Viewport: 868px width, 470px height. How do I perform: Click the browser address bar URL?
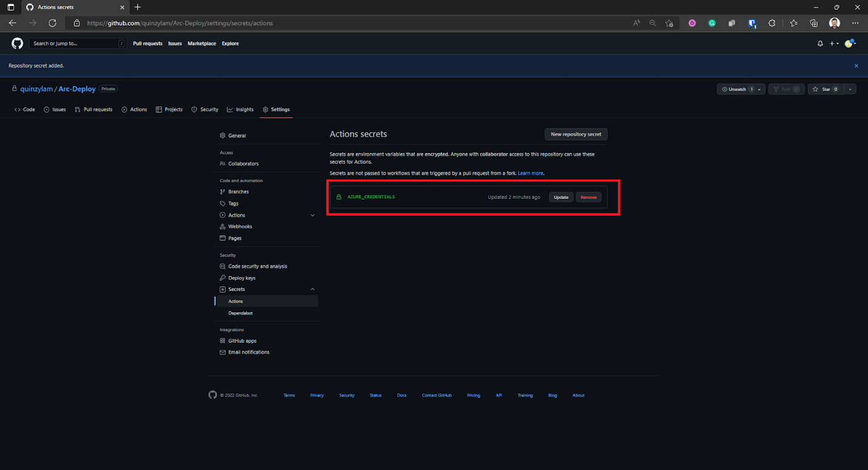180,23
